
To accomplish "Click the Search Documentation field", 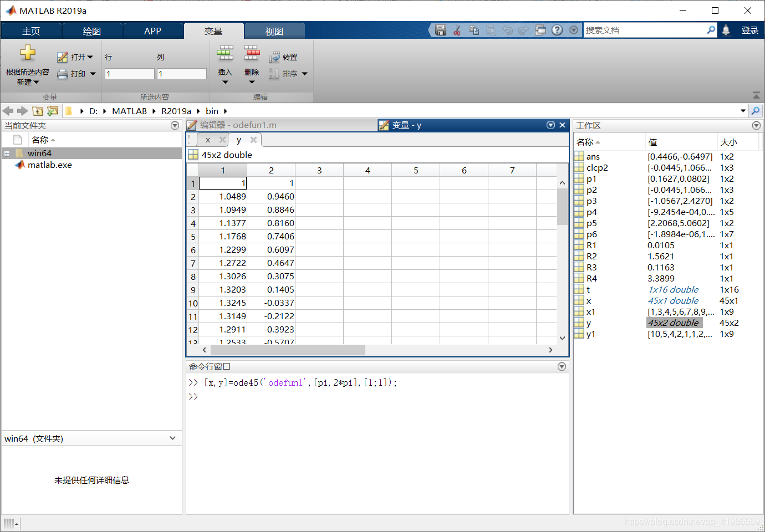I will 645,30.
